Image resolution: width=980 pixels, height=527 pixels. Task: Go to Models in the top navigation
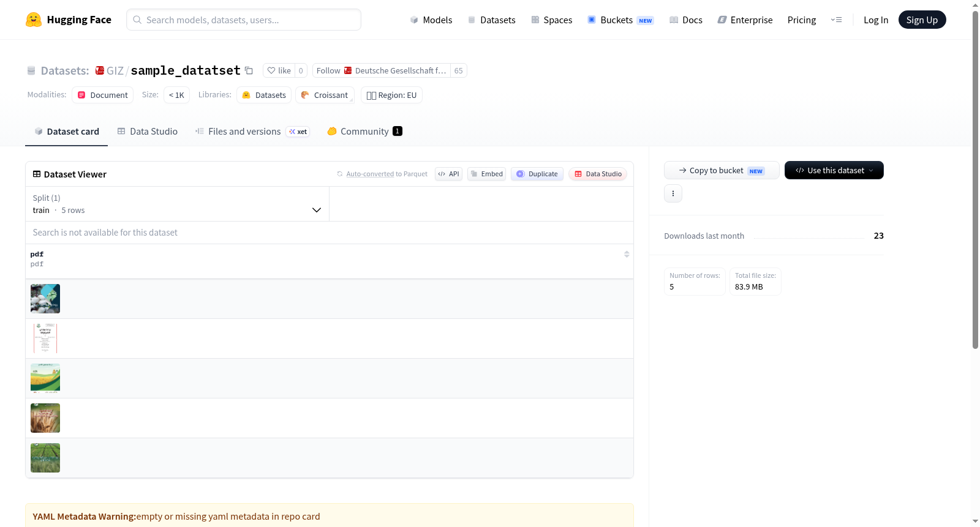(431, 20)
